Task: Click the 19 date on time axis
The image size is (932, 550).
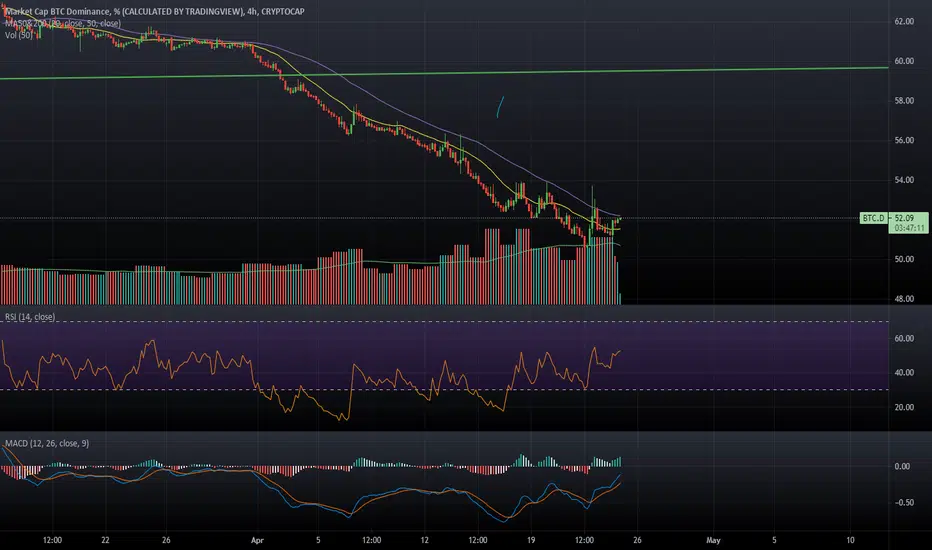Action: pyautogui.click(x=531, y=540)
